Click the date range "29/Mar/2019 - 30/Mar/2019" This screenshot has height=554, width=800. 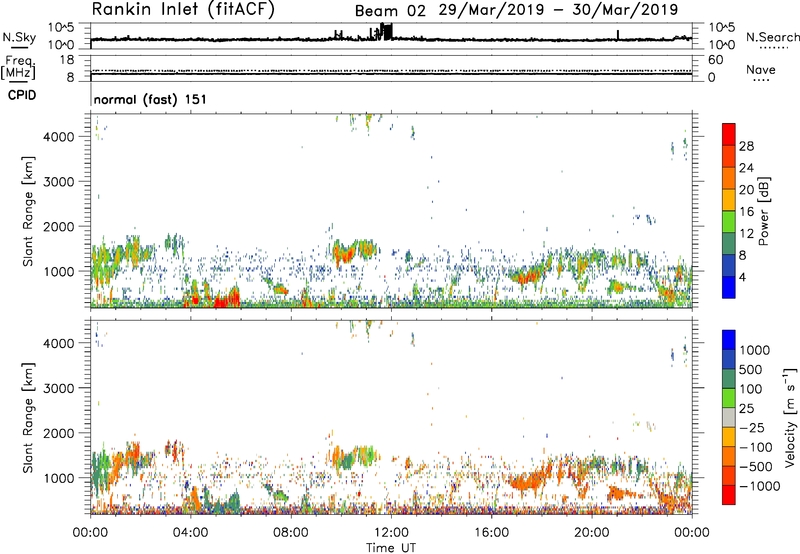[558, 10]
